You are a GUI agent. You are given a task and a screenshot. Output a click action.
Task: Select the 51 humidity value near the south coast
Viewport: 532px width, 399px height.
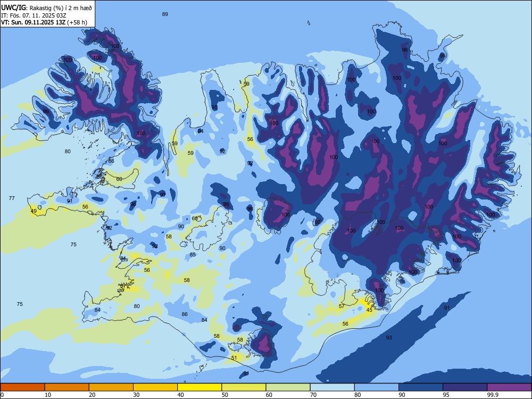tap(234, 358)
